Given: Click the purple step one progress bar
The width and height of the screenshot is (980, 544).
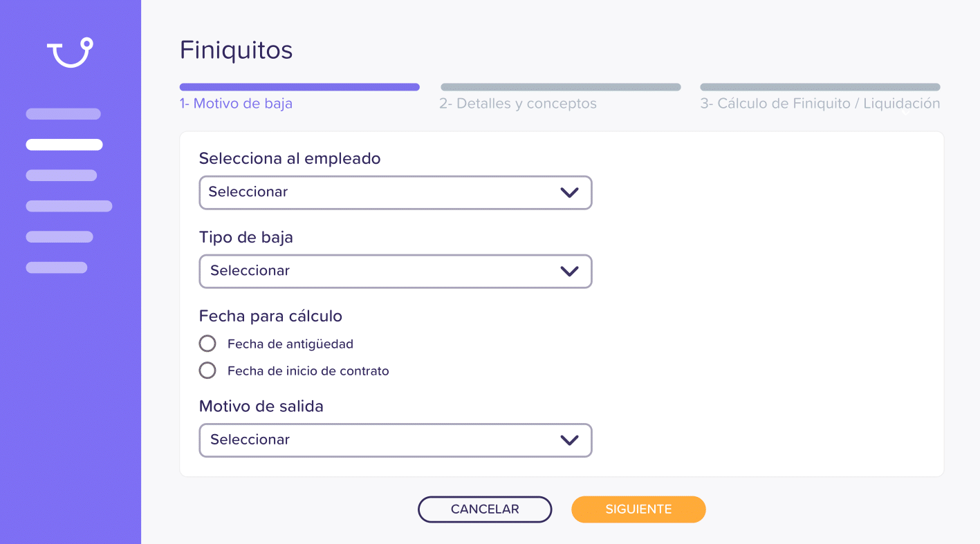Looking at the screenshot, I should tap(299, 87).
